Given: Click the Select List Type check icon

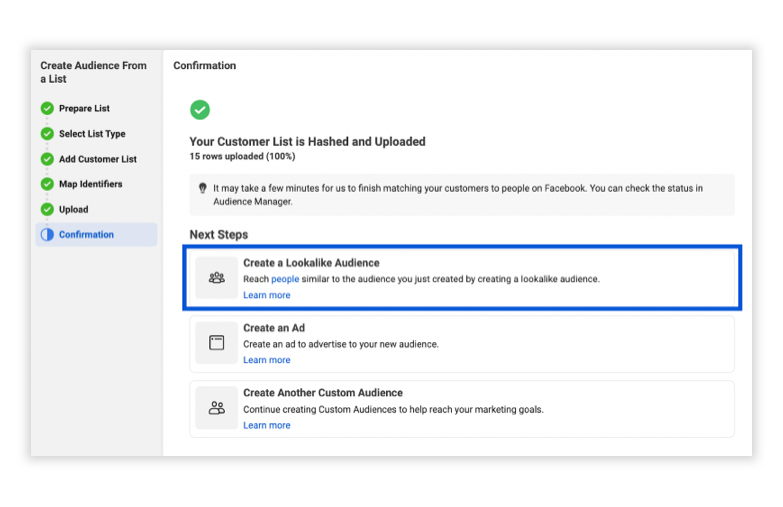Looking at the screenshot, I should (x=47, y=134).
